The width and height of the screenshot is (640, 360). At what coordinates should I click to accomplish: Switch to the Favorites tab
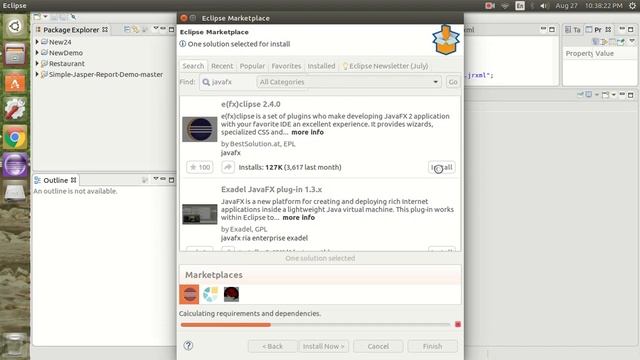point(286,66)
